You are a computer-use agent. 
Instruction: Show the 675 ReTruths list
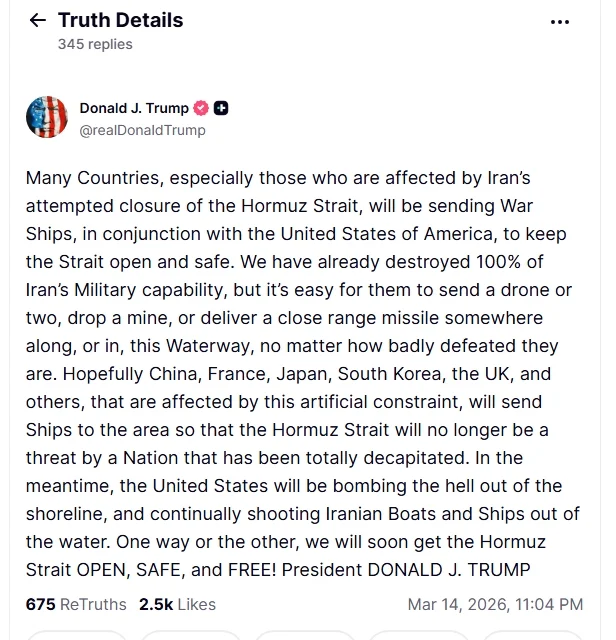(76, 604)
